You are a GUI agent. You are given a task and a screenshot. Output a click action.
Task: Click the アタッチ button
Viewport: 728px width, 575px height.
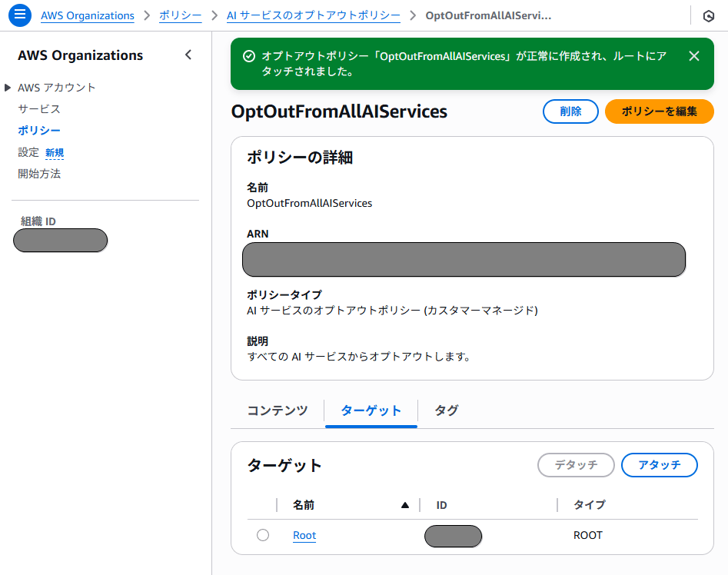coord(660,465)
